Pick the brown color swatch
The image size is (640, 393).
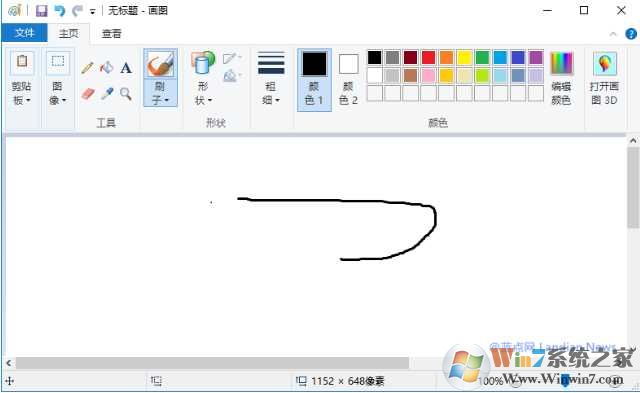tap(410, 75)
